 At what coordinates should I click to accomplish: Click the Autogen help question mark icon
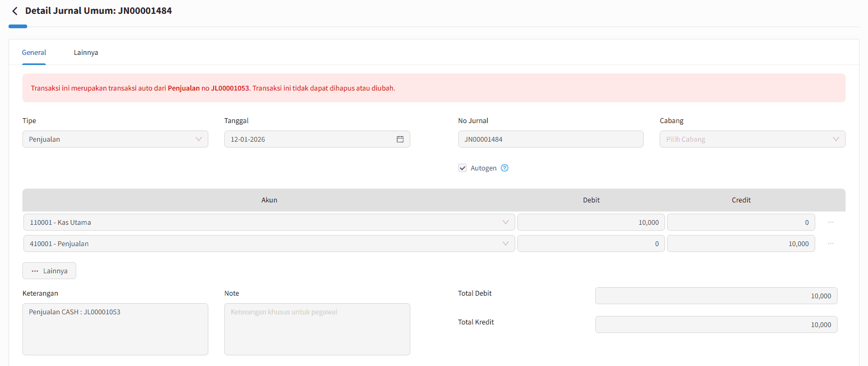tap(505, 168)
